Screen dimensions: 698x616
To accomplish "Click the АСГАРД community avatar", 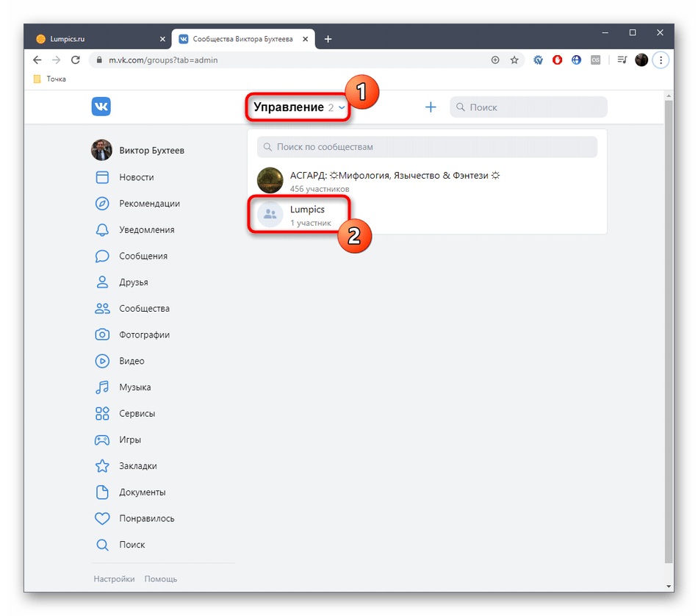I will (x=270, y=180).
